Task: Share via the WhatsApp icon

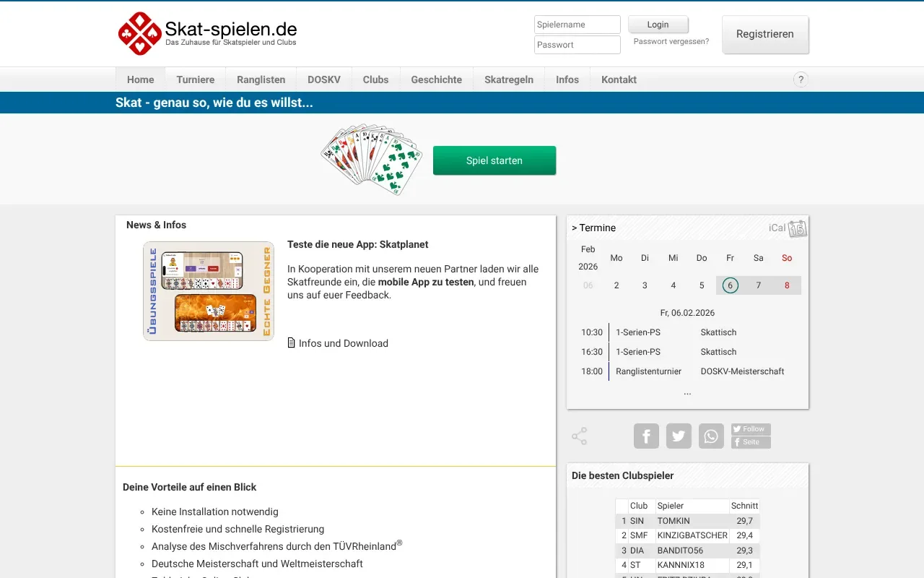Action: point(711,436)
